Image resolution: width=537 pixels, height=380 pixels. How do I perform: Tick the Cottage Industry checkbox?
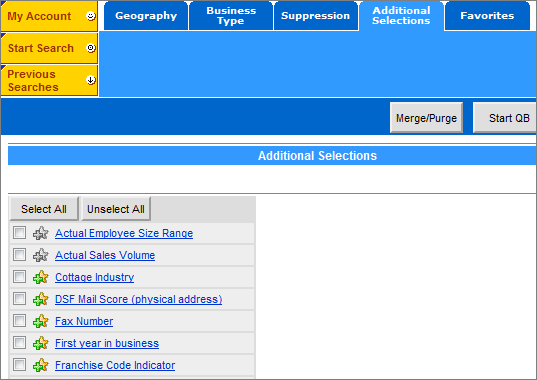pyautogui.click(x=19, y=277)
